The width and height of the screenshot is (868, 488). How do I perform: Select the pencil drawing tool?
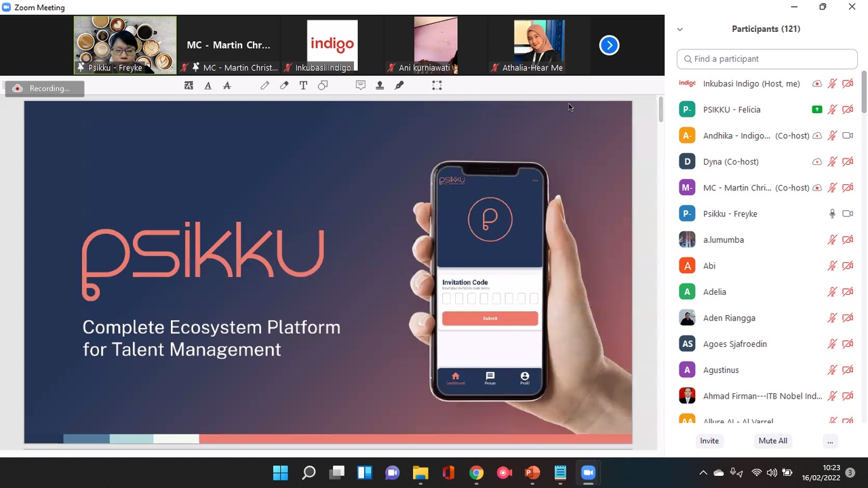[264, 85]
